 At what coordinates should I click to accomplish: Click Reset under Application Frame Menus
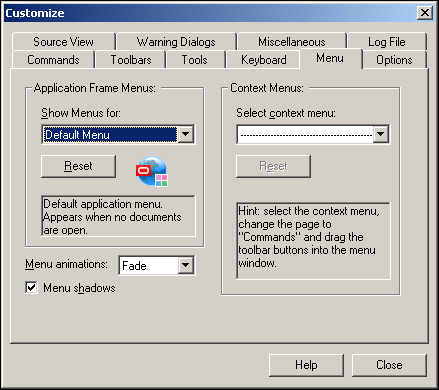[x=78, y=166]
